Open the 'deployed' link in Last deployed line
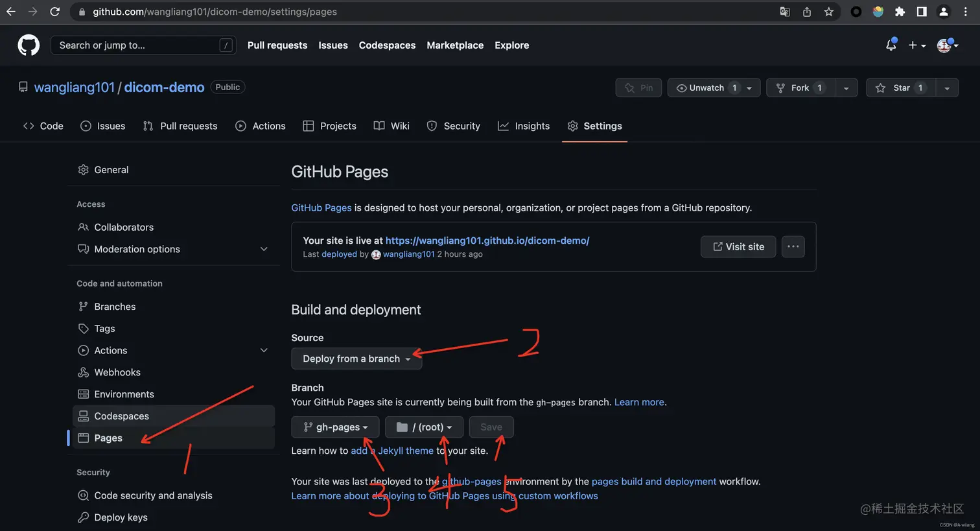This screenshot has width=980, height=531. pyautogui.click(x=339, y=254)
